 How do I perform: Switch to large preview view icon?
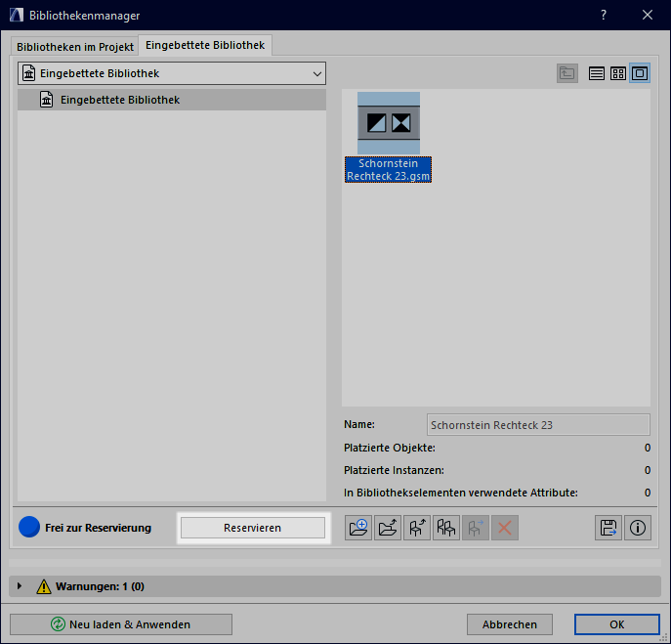(640, 73)
